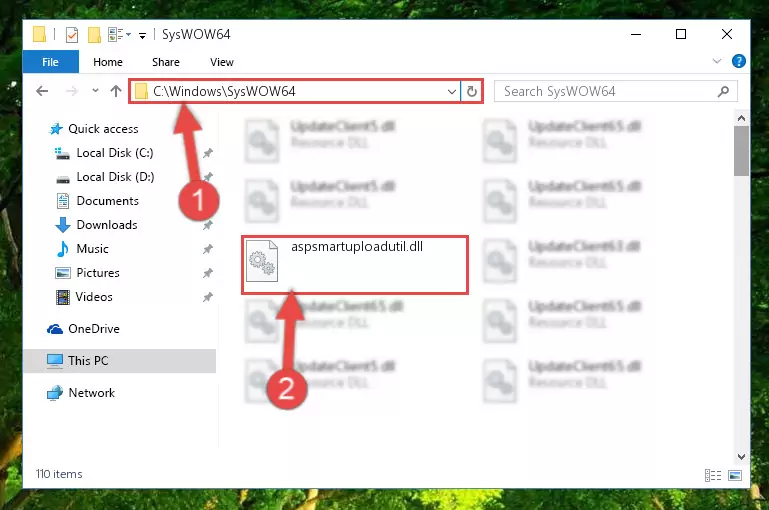Click the OneDrive cloud icon
This screenshot has width=769, height=510.
point(54,329)
